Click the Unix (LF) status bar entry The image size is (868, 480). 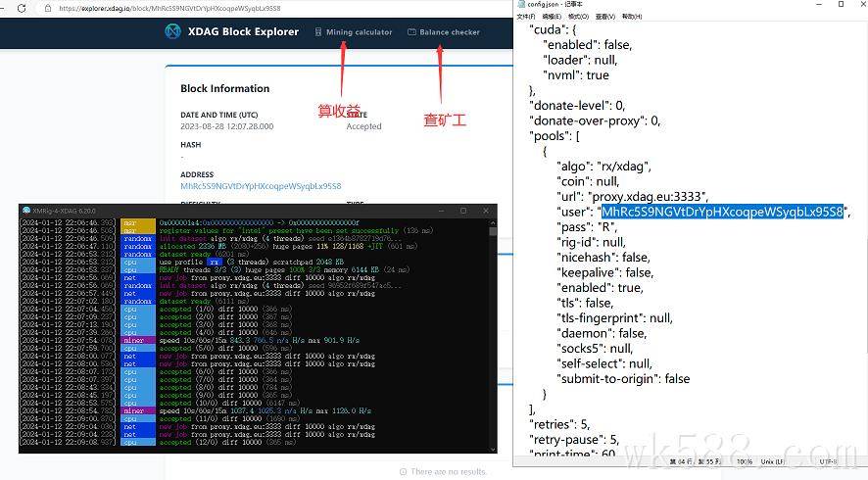(773, 461)
